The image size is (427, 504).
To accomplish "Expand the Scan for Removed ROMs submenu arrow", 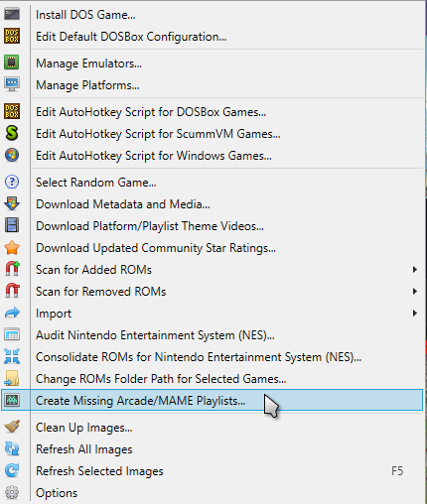I will [414, 292].
